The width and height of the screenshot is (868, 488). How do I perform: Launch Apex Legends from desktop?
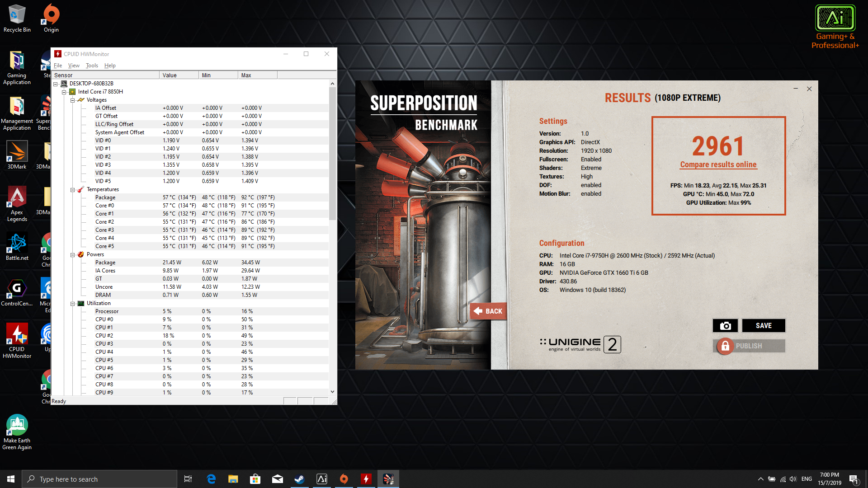(x=17, y=204)
